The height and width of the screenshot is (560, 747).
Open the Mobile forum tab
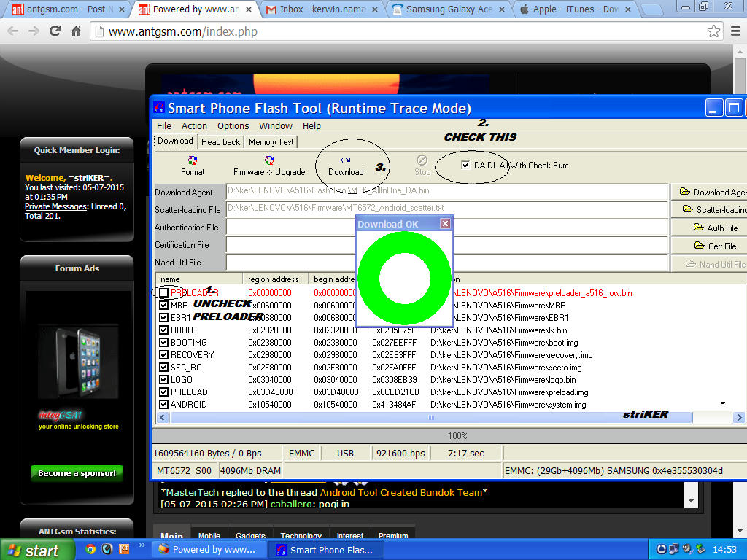[209, 534]
